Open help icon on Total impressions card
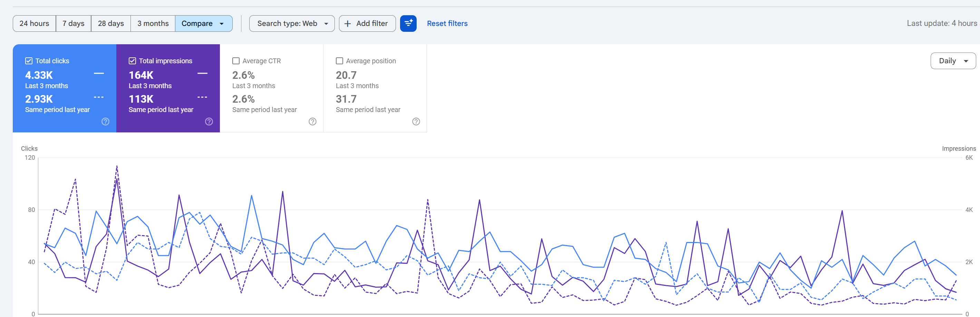980x317 pixels. pos(209,122)
